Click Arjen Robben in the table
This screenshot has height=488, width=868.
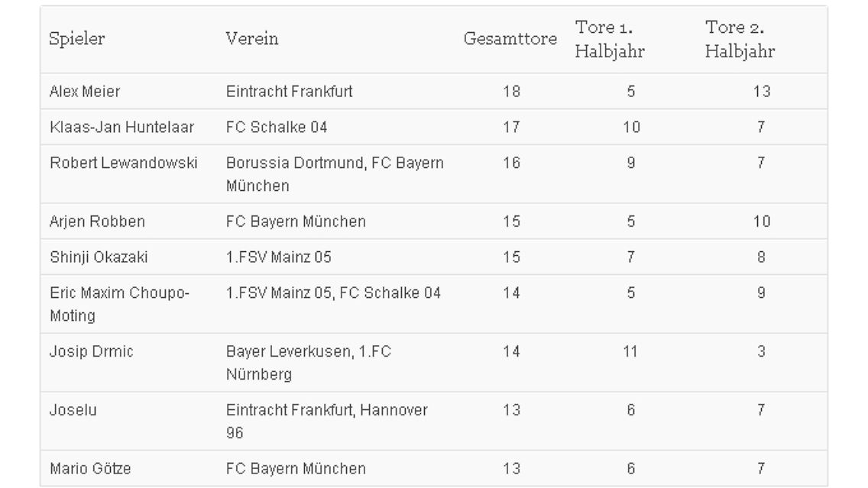click(98, 221)
